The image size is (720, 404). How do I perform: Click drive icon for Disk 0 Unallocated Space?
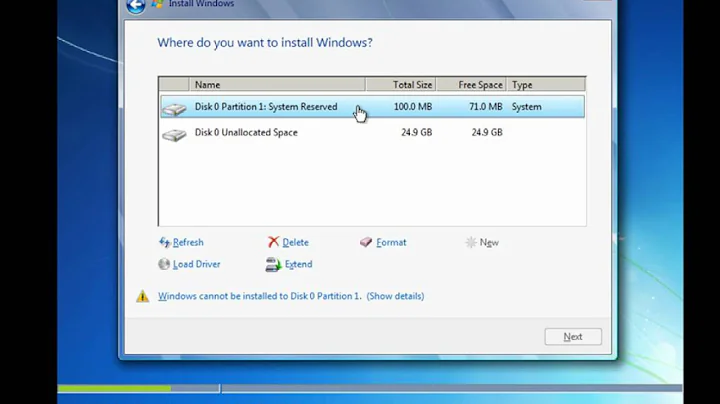(174, 135)
